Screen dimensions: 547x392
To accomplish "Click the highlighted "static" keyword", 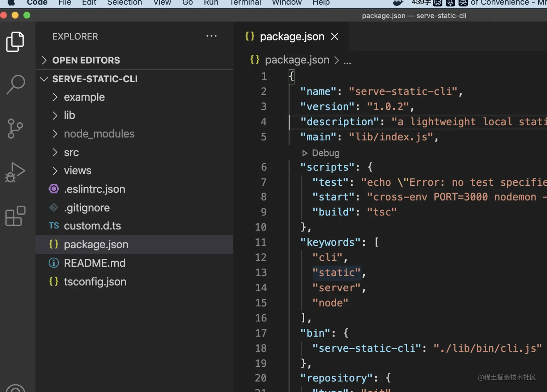I will tap(336, 273).
